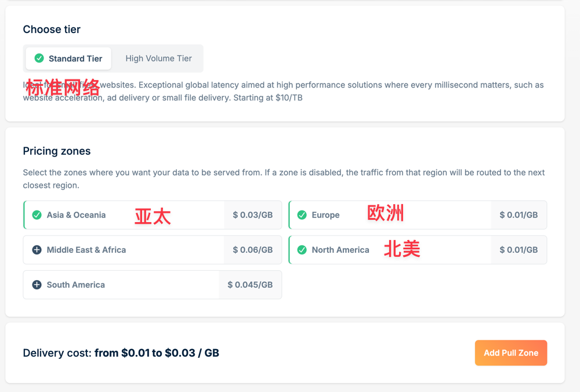This screenshot has width=580, height=392.
Task: Click the $0.045/GB South America price
Action: pyautogui.click(x=250, y=285)
